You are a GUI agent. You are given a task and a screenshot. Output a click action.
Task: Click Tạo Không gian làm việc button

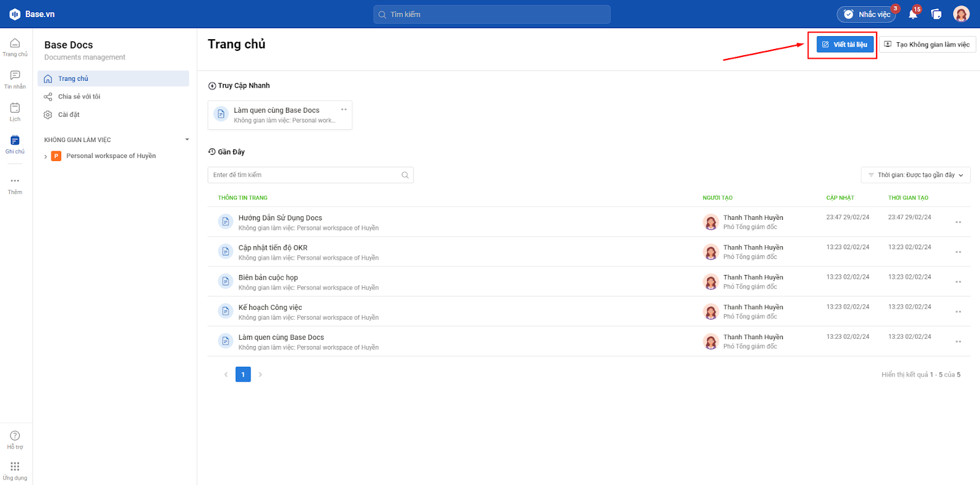[x=927, y=45]
